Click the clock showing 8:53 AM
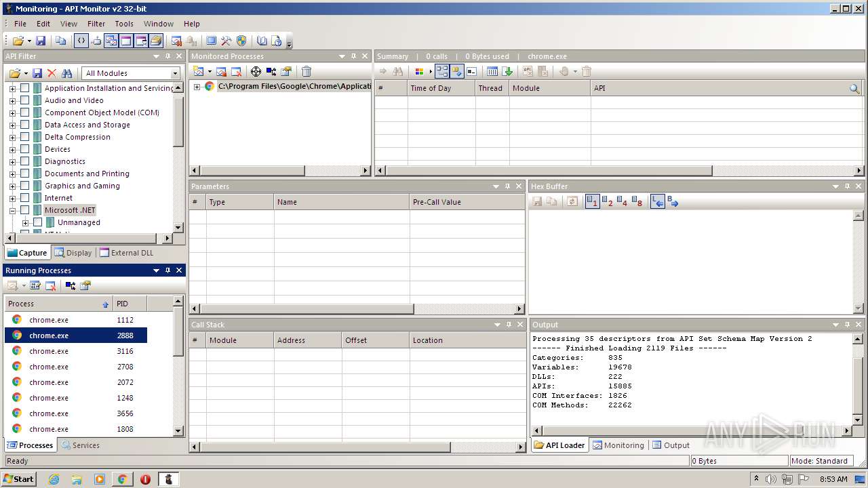The width and height of the screenshot is (868, 488). pyautogui.click(x=833, y=479)
